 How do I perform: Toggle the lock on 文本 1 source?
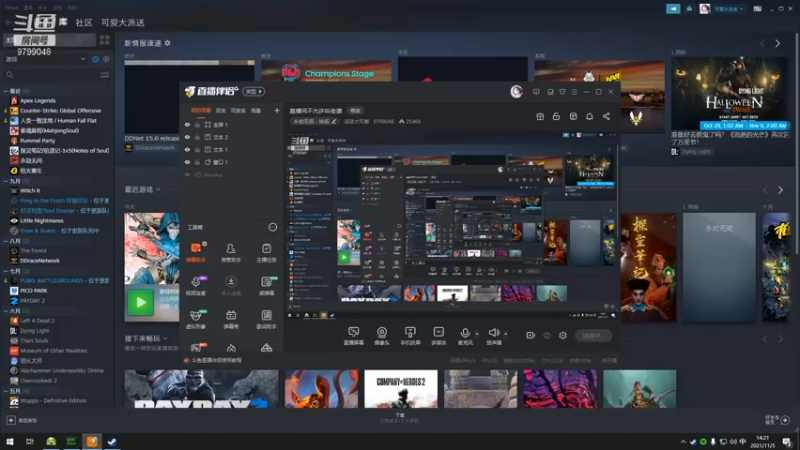tap(197, 149)
